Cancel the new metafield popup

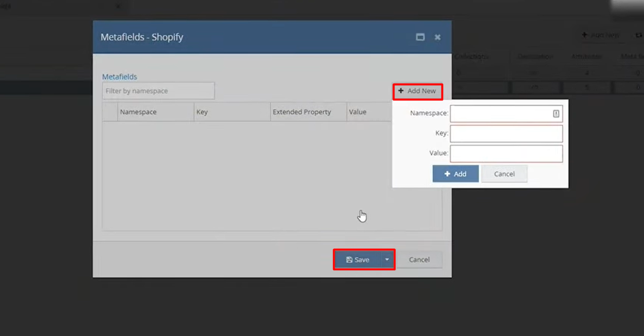click(x=504, y=174)
